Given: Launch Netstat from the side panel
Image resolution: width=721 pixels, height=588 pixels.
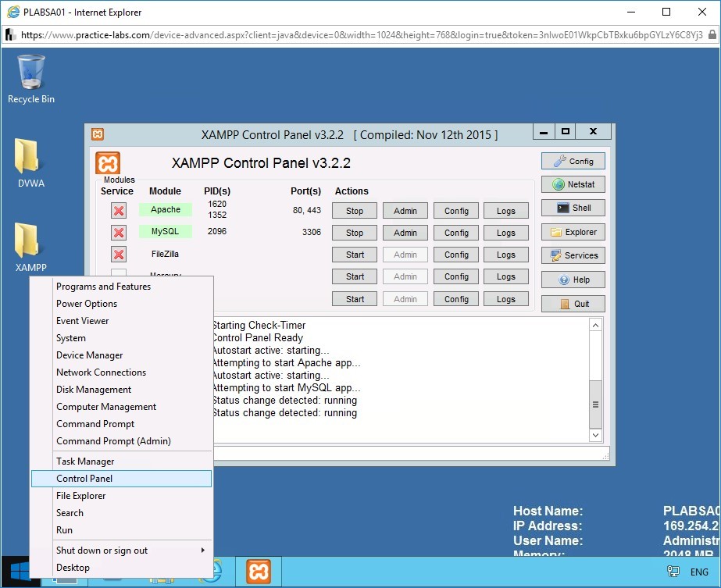Looking at the screenshot, I should 573,184.
